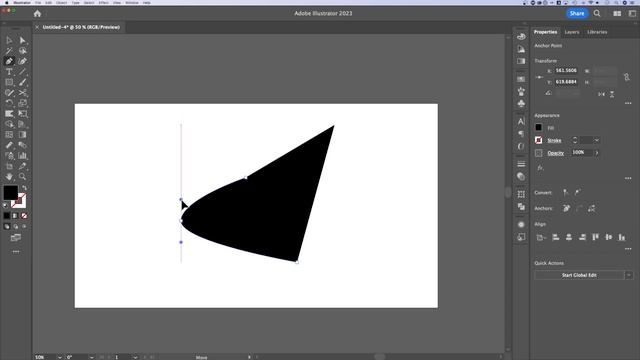Click Start Global Edit button
Screen dimensions: 640x360
(x=579, y=275)
